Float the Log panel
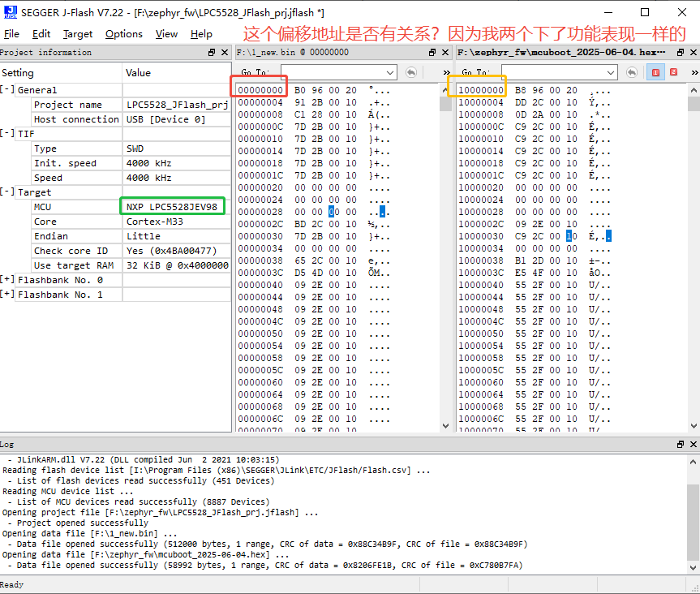The width and height of the screenshot is (700, 594). 681,444
